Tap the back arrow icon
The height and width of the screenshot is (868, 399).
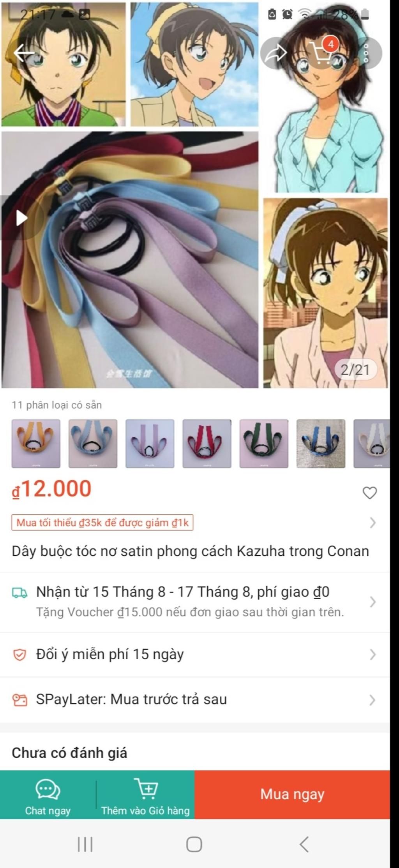point(24,53)
